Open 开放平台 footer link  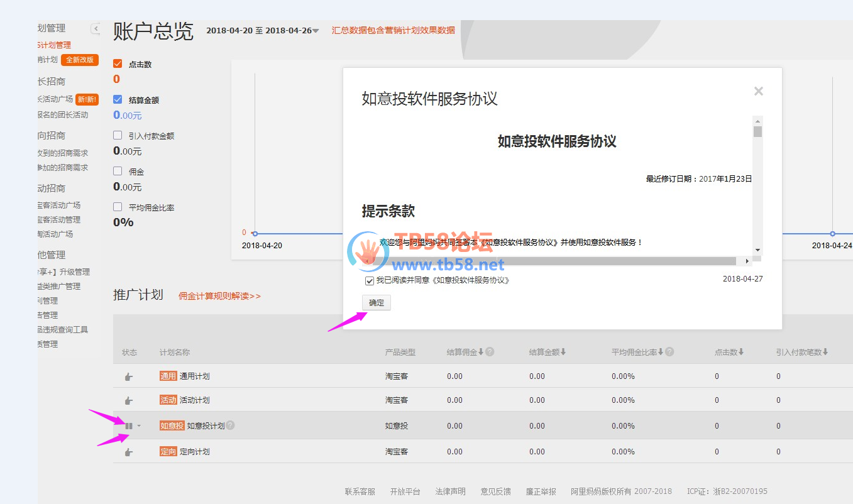coord(405,491)
